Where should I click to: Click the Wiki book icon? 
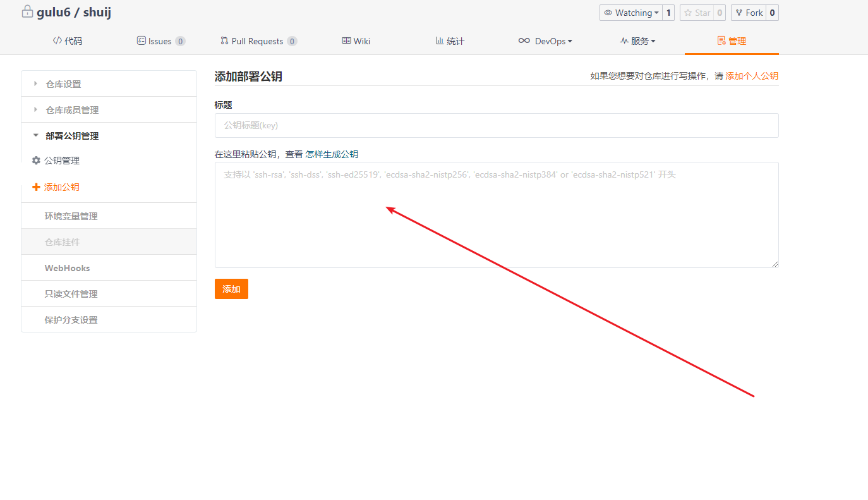346,40
